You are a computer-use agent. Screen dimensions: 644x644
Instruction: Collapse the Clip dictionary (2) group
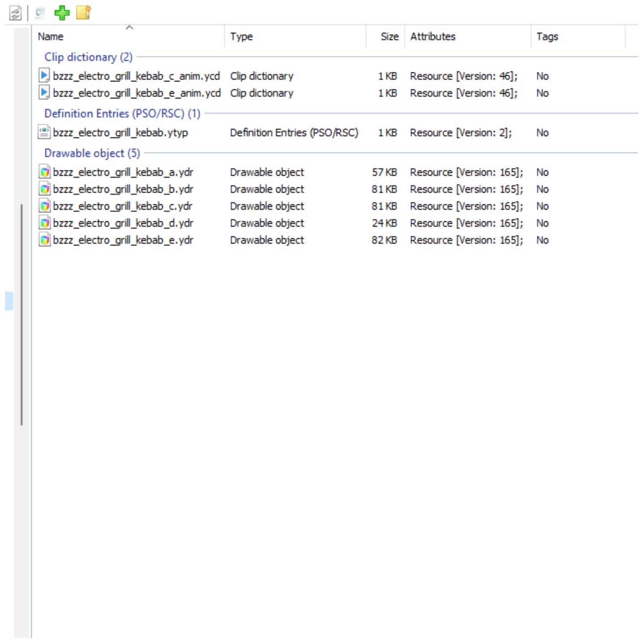[x=88, y=57]
